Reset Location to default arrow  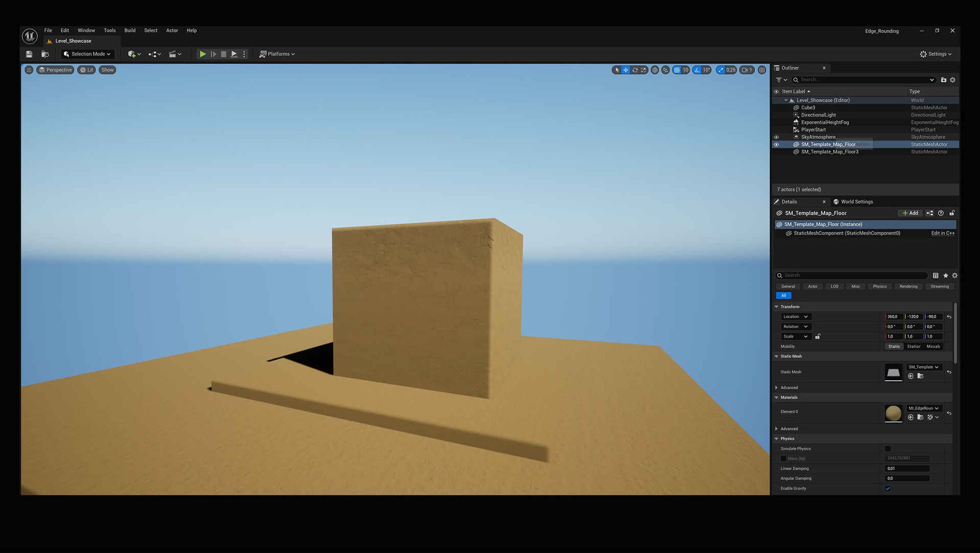949,317
